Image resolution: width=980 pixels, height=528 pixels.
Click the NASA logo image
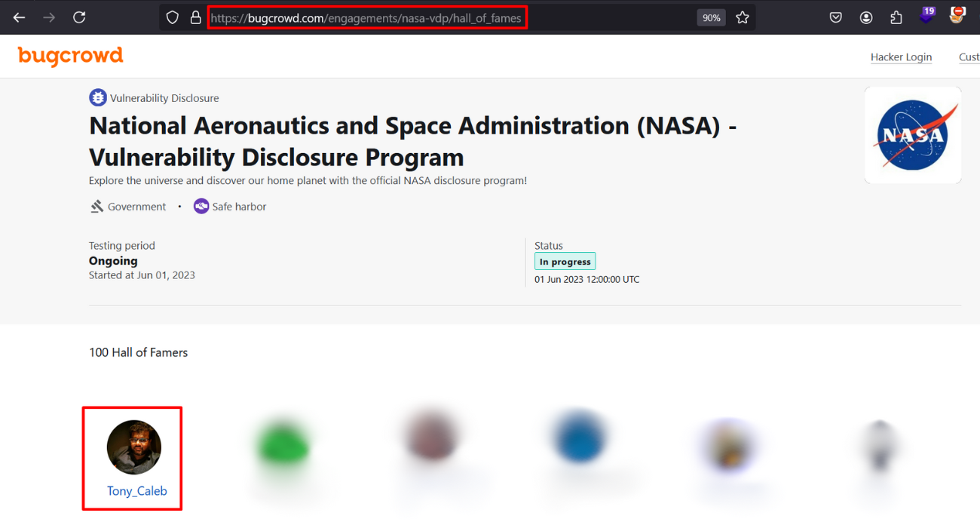tap(913, 135)
